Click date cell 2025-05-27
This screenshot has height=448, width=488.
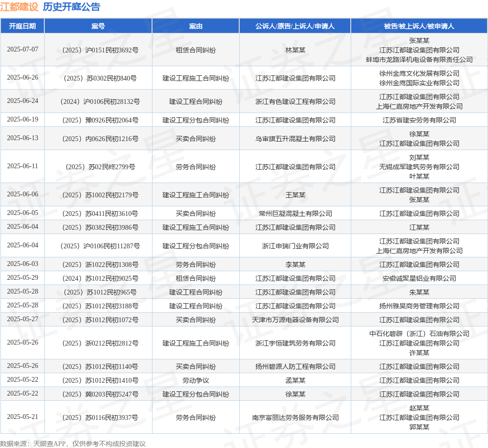click(22, 319)
